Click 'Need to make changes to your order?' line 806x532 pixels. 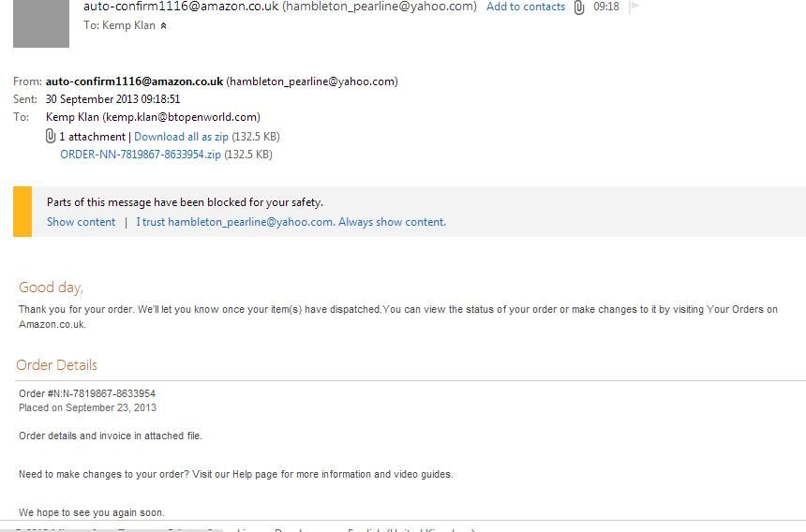(x=236, y=474)
